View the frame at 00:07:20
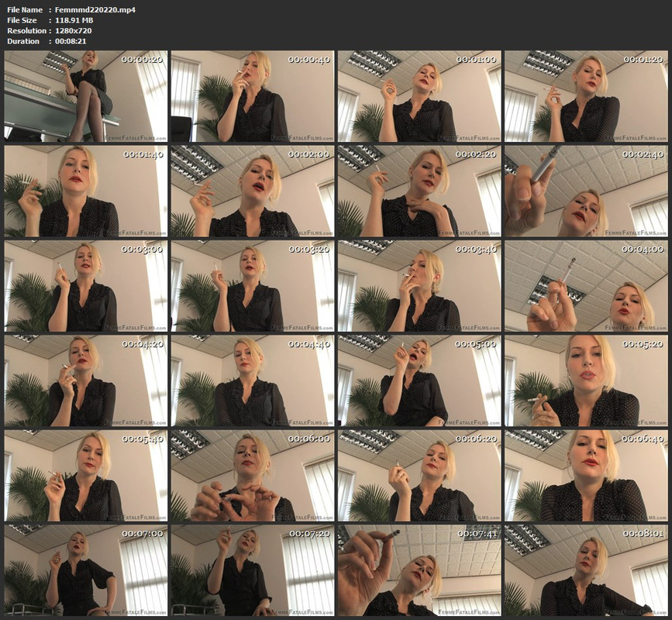The image size is (672, 620). (x=253, y=570)
